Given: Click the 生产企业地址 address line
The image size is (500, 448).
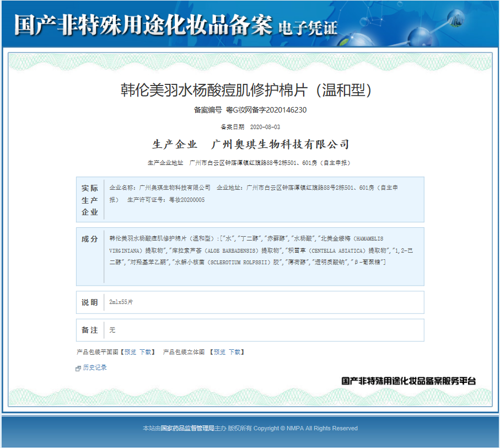Looking at the screenshot, I should (x=249, y=163).
